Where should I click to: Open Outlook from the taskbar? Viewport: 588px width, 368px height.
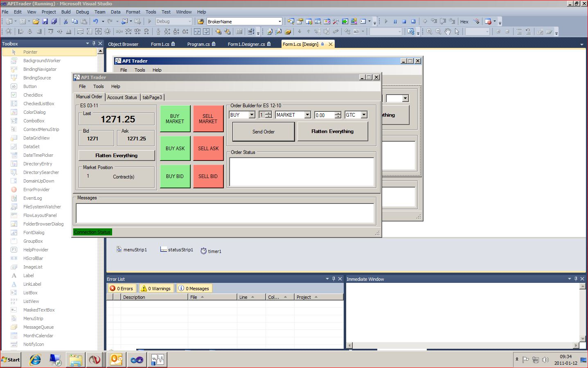click(x=116, y=360)
